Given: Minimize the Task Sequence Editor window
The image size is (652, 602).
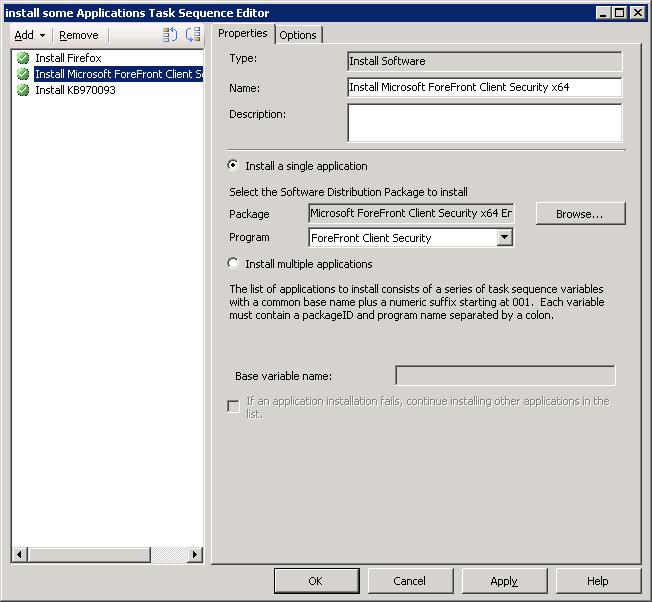Looking at the screenshot, I should tap(603, 13).
